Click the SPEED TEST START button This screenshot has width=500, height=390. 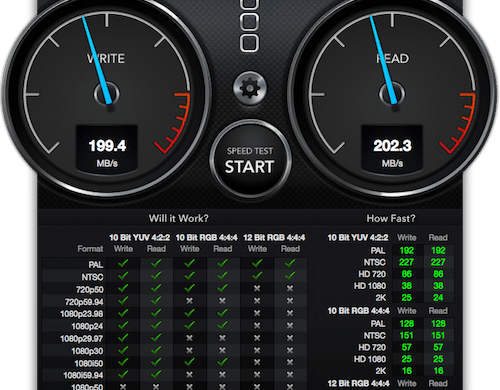click(x=250, y=160)
